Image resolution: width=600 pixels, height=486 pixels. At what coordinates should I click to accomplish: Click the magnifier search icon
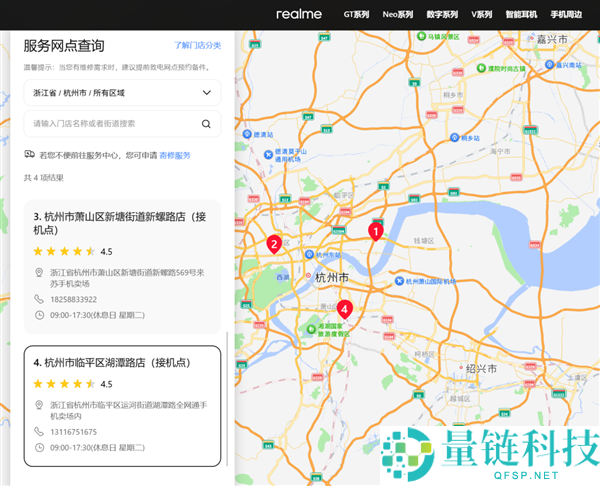(x=206, y=124)
